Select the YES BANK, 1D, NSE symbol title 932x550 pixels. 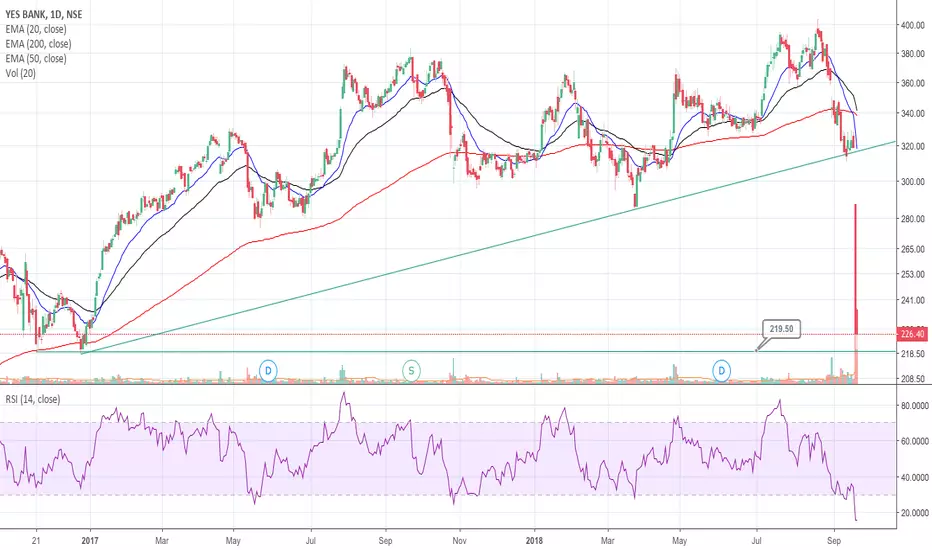[44, 14]
